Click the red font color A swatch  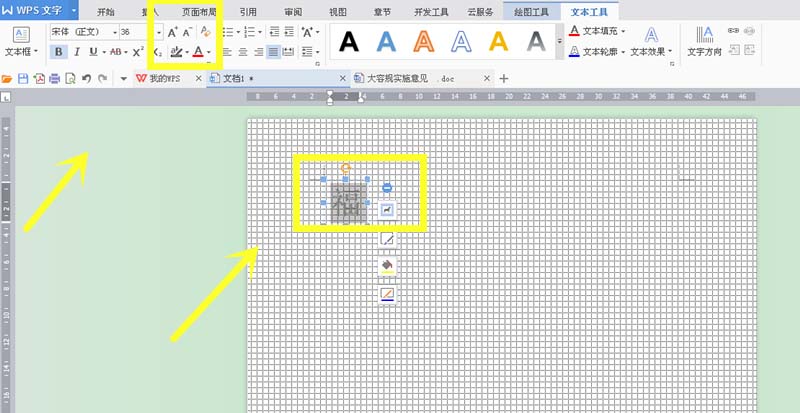(197, 51)
